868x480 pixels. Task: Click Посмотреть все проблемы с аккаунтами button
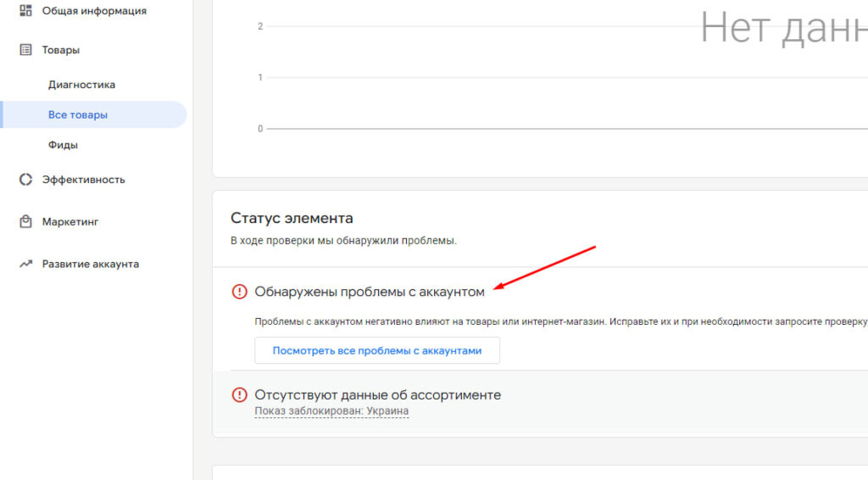point(377,350)
